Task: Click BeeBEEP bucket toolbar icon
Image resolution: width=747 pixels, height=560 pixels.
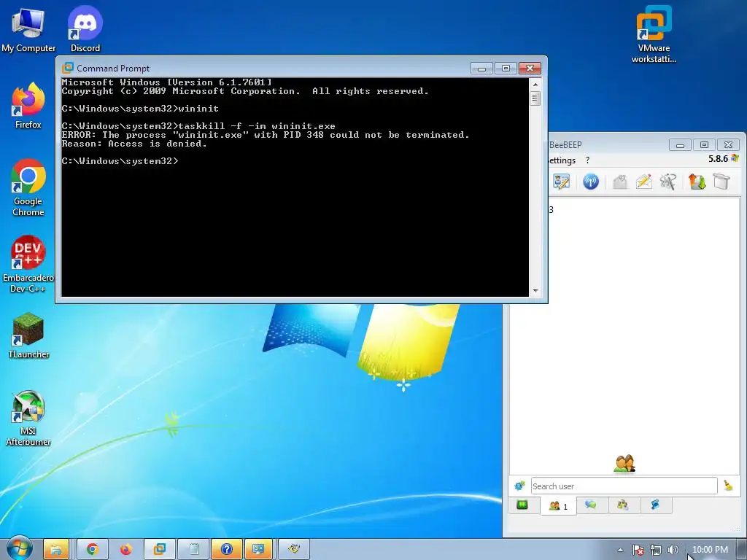Action: click(721, 182)
